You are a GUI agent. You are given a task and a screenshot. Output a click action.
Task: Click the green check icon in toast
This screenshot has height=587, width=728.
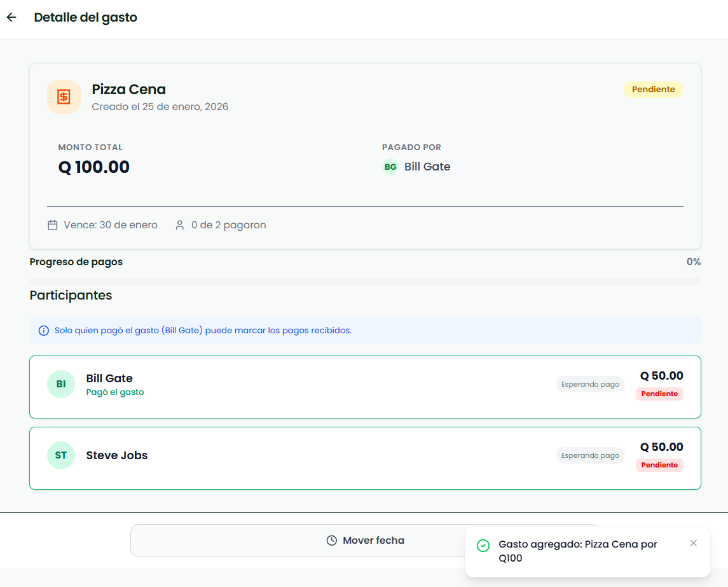[x=483, y=546]
